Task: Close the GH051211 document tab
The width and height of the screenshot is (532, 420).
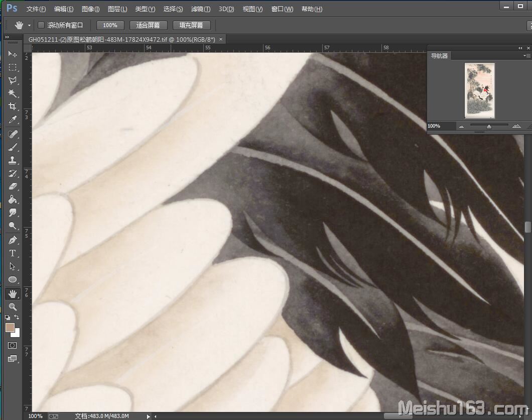Action: click(221, 39)
